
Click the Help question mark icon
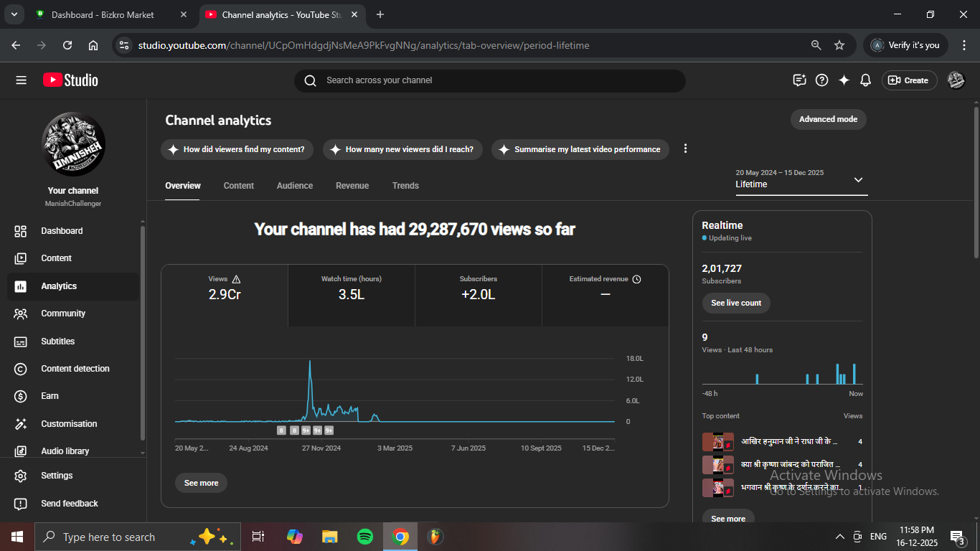click(822, 80)
